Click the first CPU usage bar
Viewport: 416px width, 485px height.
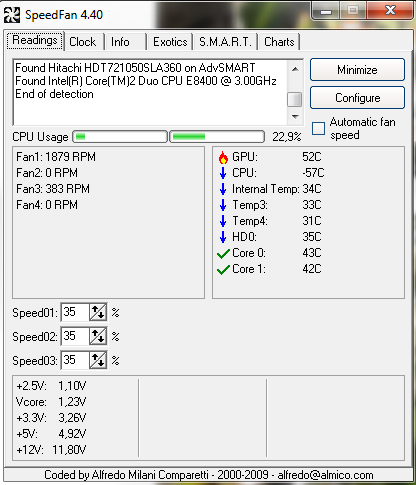click(120, 137)
